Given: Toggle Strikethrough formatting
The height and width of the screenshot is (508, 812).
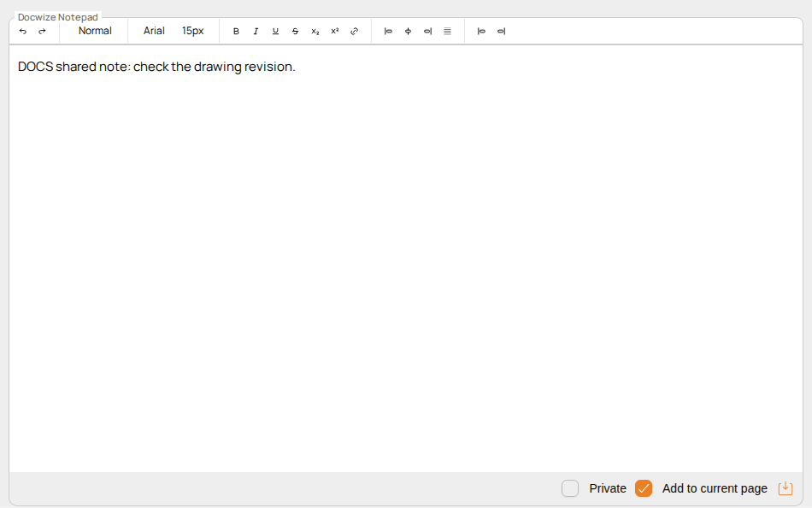Looking at the screenshot, I should point(295,31).
